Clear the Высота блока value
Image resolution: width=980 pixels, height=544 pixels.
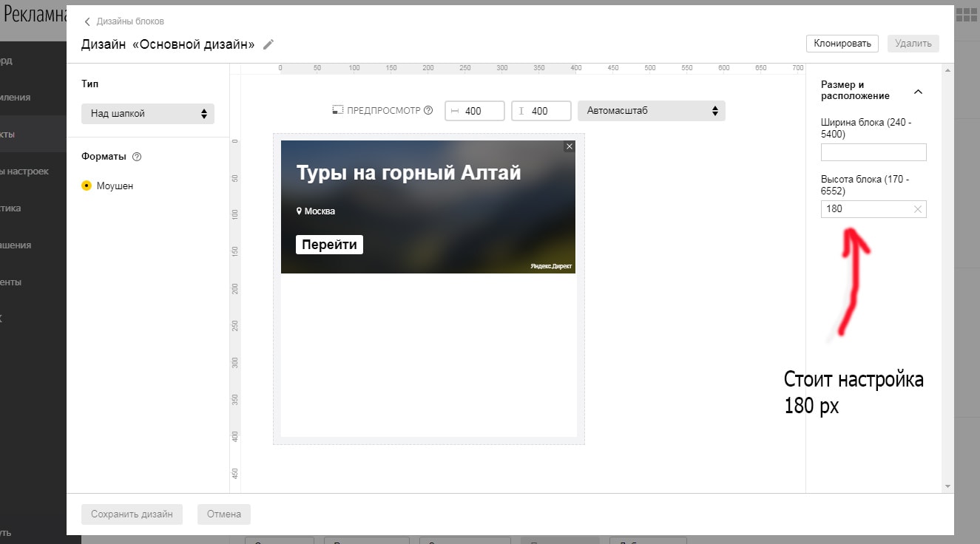pyautogui.click(x=918, y=209)
